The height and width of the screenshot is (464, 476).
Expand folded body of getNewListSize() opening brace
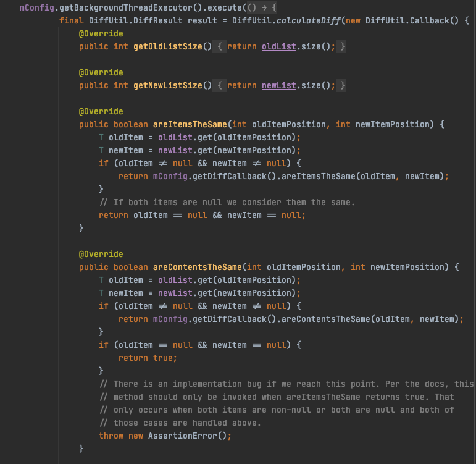[x=220, y=85]
